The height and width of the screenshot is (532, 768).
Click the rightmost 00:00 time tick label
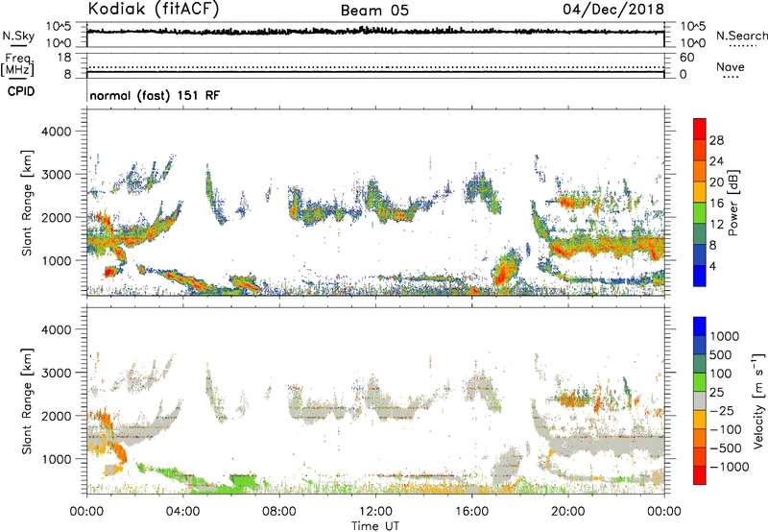[664, 512]
